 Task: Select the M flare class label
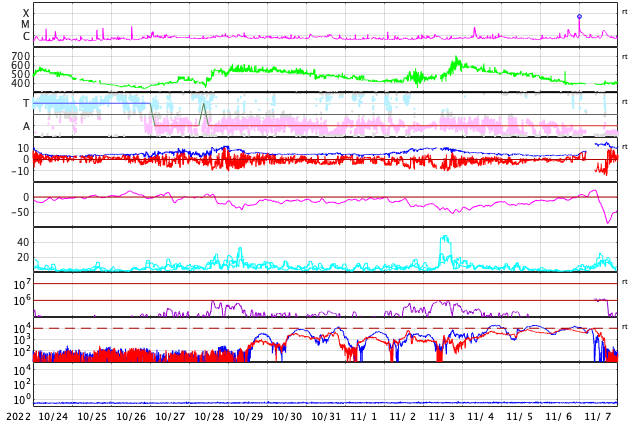26,25
